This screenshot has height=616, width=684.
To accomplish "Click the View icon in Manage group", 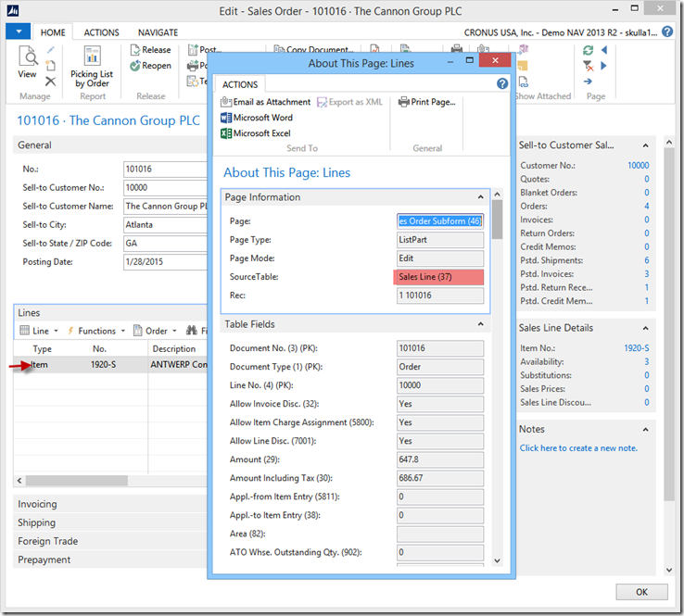I will coord(27,61).
